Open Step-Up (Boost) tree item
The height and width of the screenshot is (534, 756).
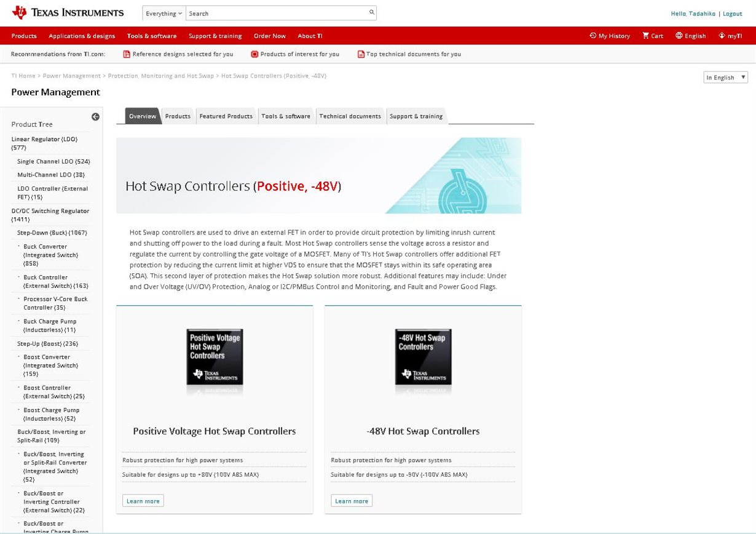click(48, 343)
